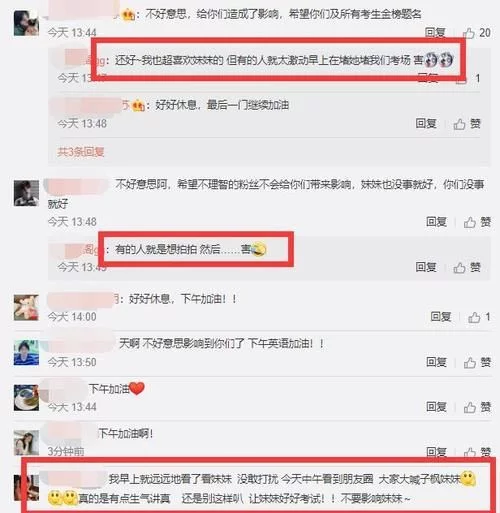This screenshot has height=513, width=500.
Task: Reply to the 下午英语加油 comment
Action: [436, 362]
